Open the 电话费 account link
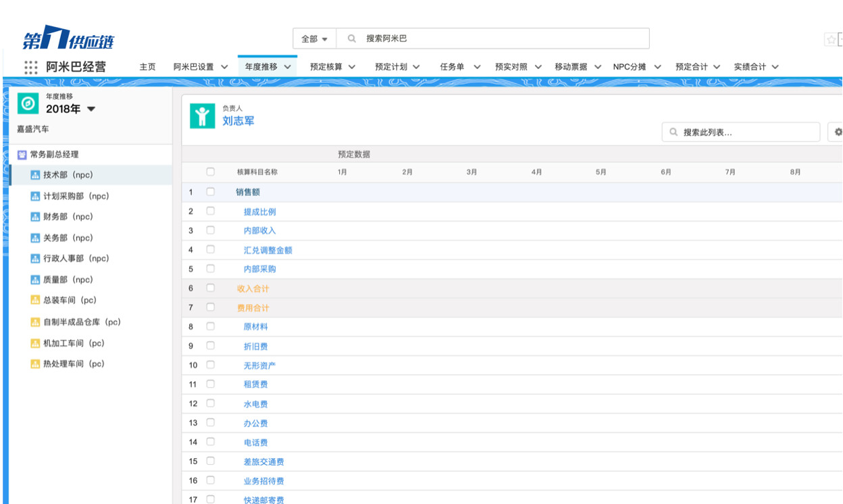Viewport: 843px width, 504px height. click(x=255, y=443)
